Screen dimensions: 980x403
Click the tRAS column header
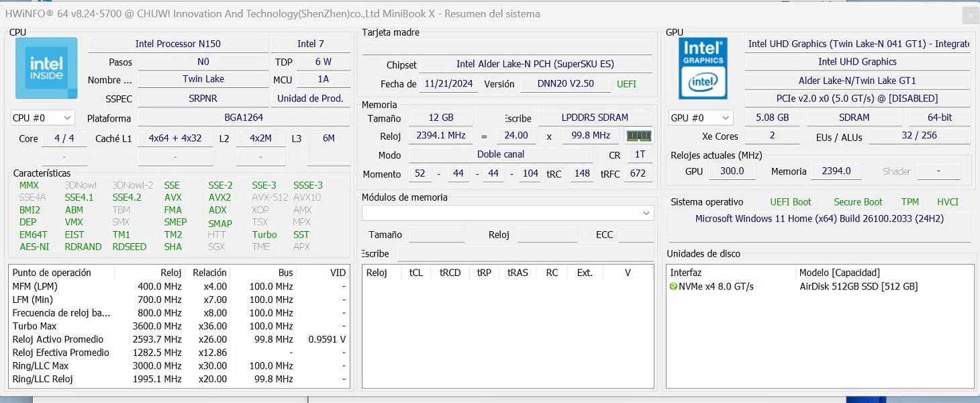point(518,273)
